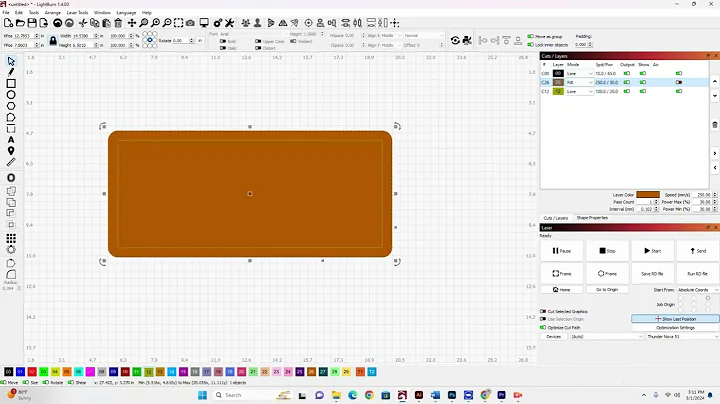Open the Align Y Middle dropdown
This screenshot has width=720, height=404.
(391, 45)
